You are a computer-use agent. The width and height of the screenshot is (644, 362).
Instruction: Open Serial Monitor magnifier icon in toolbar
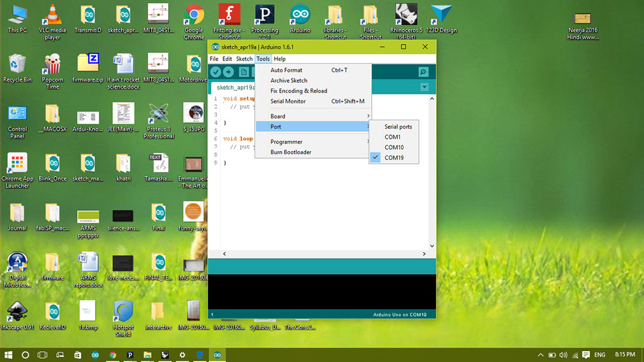(423, 72)
